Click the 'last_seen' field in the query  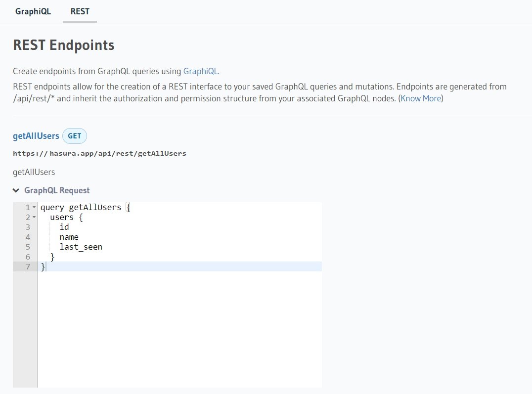click(x=81, y=247)
